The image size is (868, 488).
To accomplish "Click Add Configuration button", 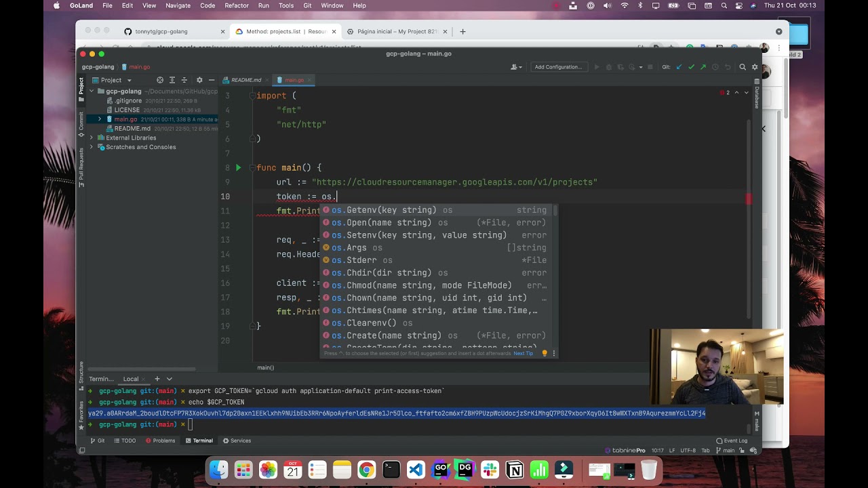I will (x=558, y=67).
